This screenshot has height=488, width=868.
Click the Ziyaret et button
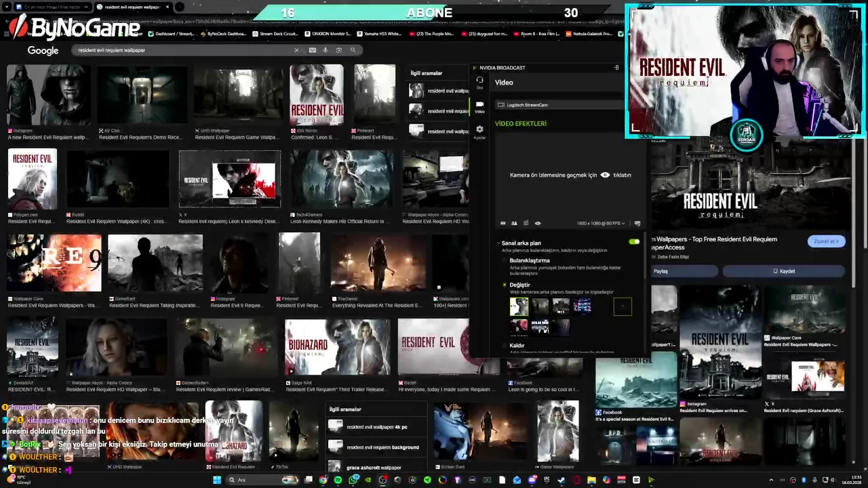[826, 241]
